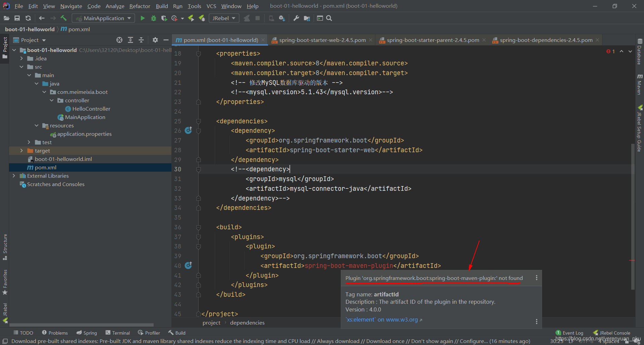Open the Terminal tool window
Screen dimensions: 644x345
pyautogui.click(x=117, y=333)
